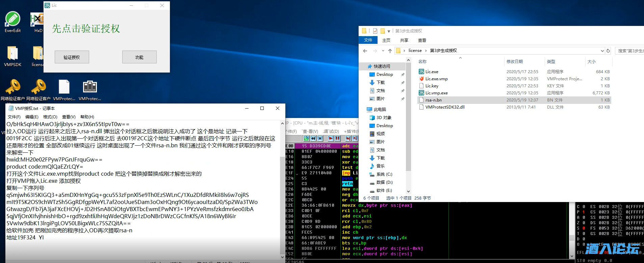
Task: Open the first 网络验证客户 key icon
Action: click(x=13, y=90)
